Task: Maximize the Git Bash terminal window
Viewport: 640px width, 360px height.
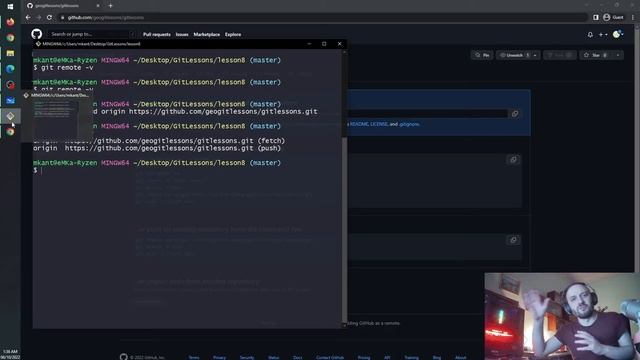Action: point(324,44)
